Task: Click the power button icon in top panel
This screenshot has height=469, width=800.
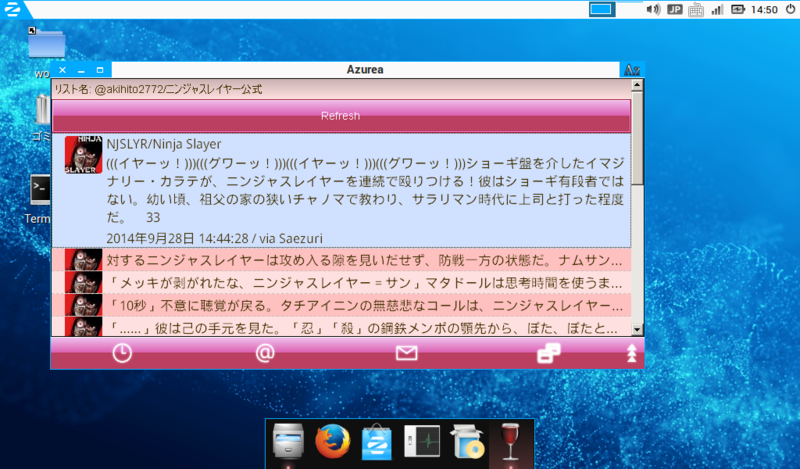Action: pyautogui.click(x=790, y=9)
